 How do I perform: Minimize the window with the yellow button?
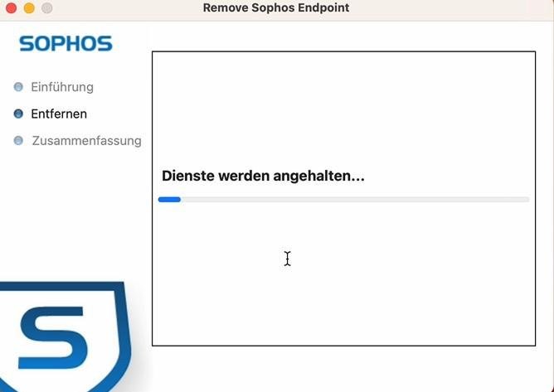29,7
